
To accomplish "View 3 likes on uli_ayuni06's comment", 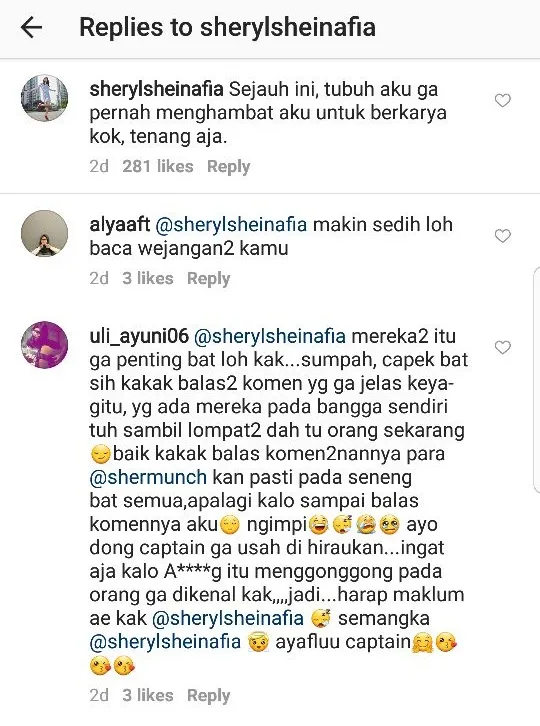I will coord(148,695).
